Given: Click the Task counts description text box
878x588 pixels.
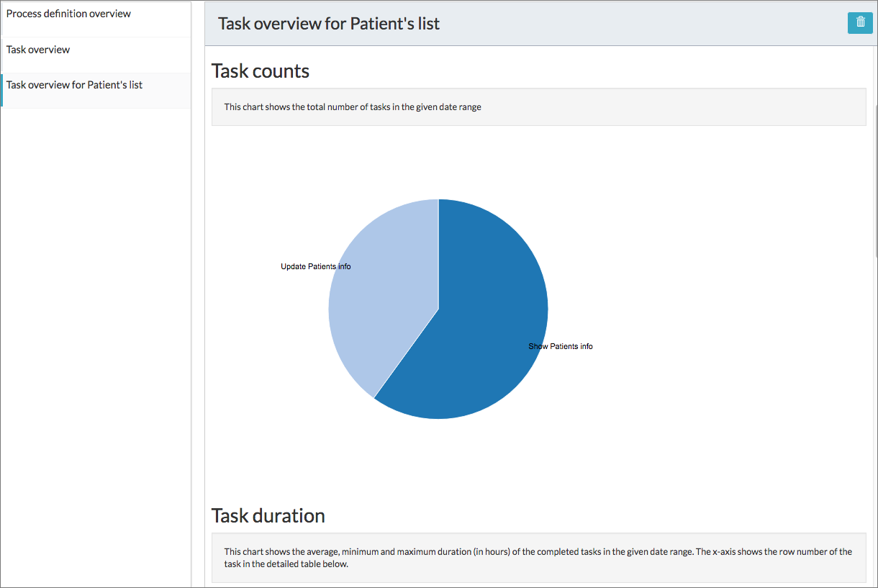Looking at the screenshot, I should click(x=538, y=107).
